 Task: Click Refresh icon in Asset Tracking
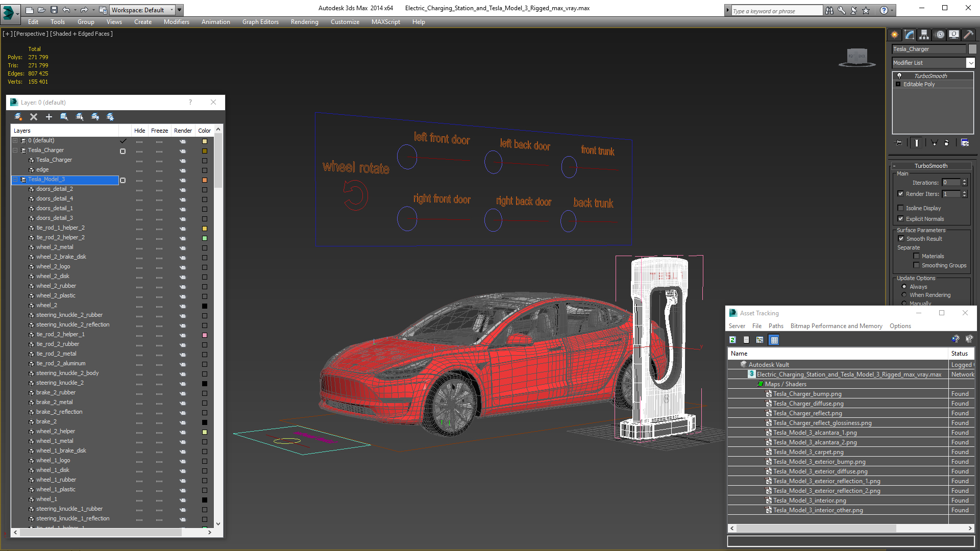tap(732, 340)
